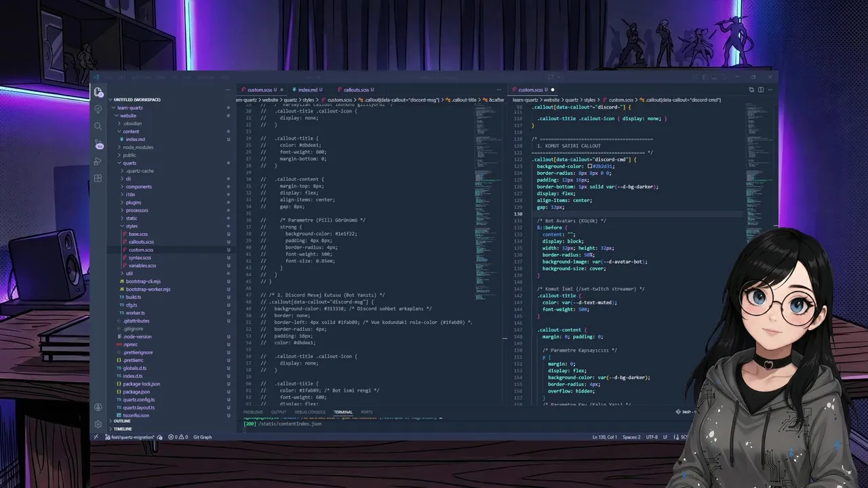Select the TERMINAL panel tab
This screenshot has width=868, height=488.
[x=343, y=412]
